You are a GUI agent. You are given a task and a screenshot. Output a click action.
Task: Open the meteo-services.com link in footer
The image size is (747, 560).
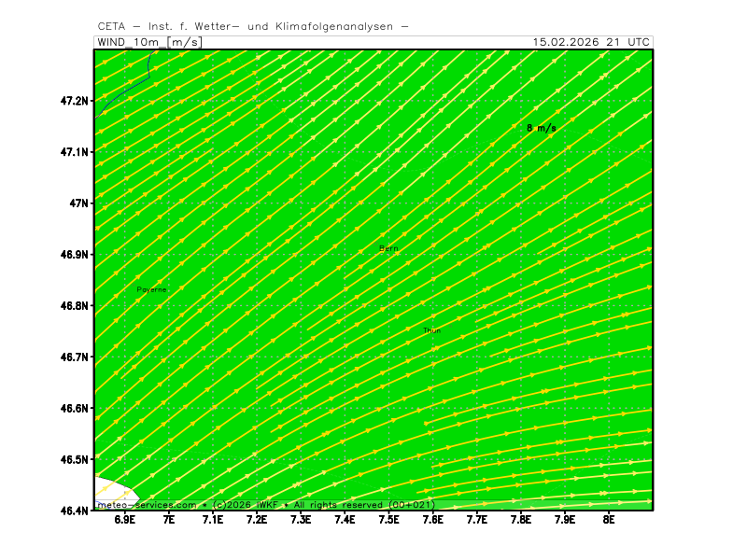click(x=147, y=504)
